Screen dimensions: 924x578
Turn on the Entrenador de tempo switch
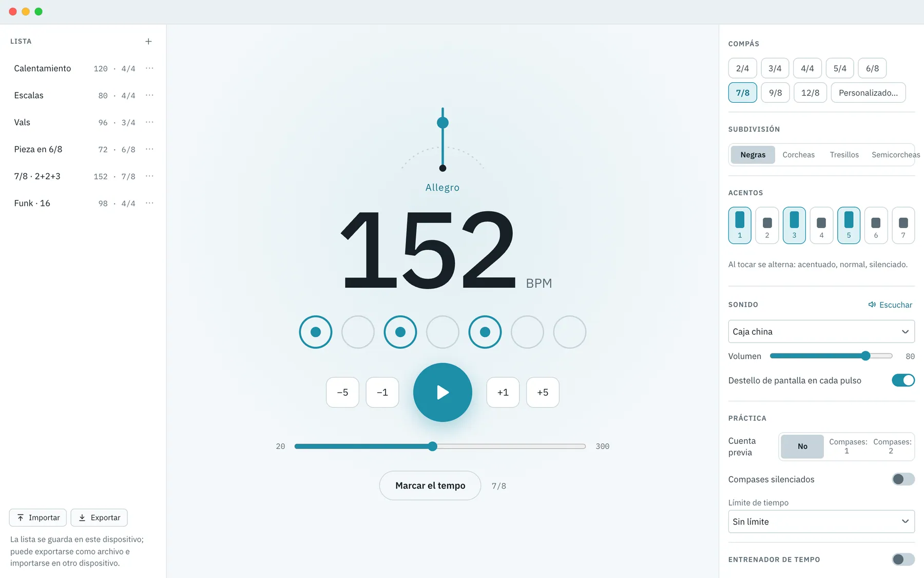(903, 560)
